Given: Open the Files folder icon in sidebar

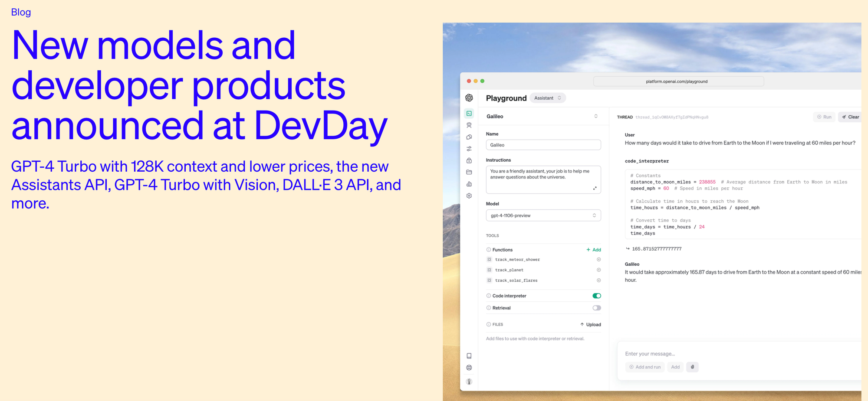Looking at the screenshot, I should pos(469,172).
